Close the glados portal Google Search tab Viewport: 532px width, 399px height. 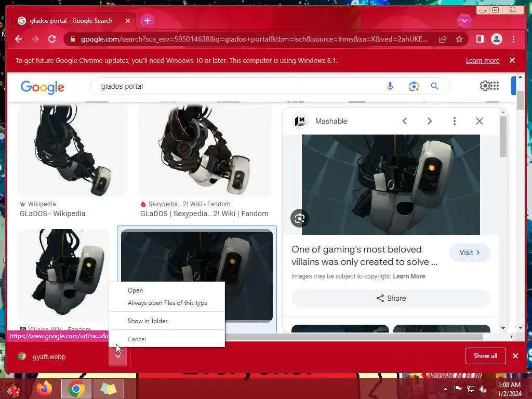point(128,21)
